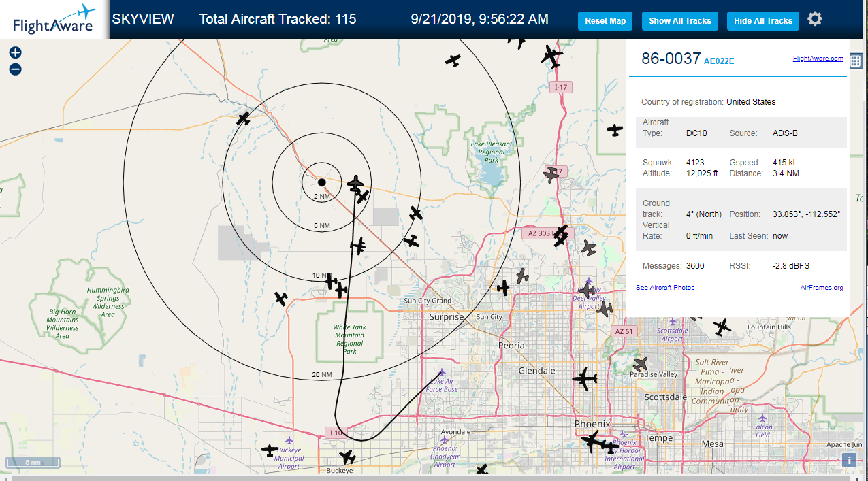868x481 pixels.
Task: Click the 86-0037 aircraft callsign heading
Action: pyautogui.click(x=671, y=59)
